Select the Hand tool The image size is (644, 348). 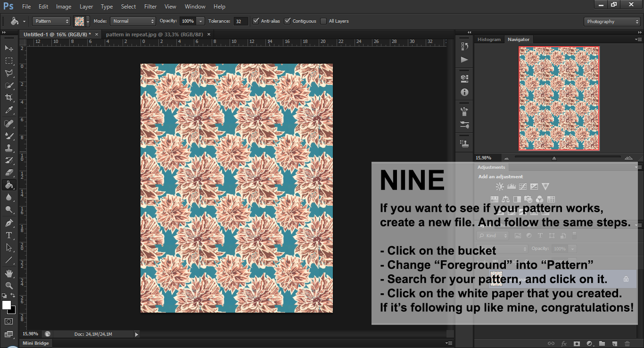(x=8, y=273)
